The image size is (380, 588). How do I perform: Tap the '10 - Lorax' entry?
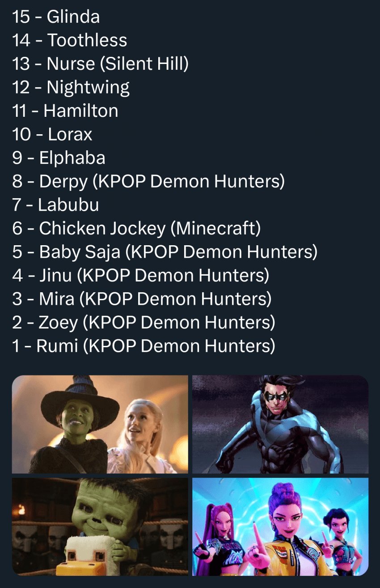52,134
